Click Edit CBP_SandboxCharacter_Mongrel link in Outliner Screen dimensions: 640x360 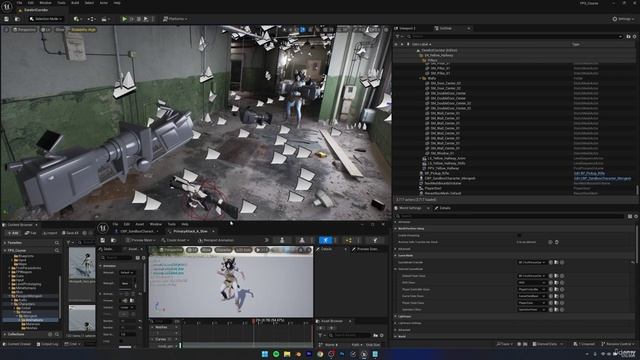pyautogui.click(x=602, y=178)
